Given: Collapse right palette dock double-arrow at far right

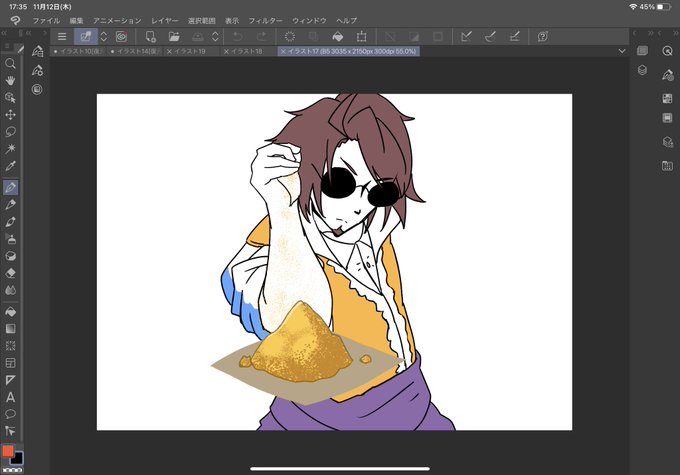Looking at the screenshot, I should pos(675,33).
